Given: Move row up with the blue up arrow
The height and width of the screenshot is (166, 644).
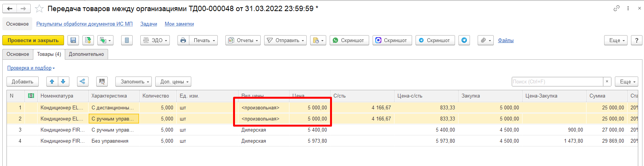Looking at the screenshot, I should coord(52,81).
